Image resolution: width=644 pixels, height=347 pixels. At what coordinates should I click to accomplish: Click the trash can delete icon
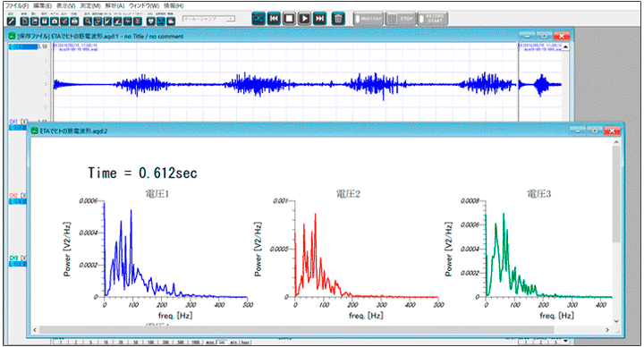click(338, 19)
